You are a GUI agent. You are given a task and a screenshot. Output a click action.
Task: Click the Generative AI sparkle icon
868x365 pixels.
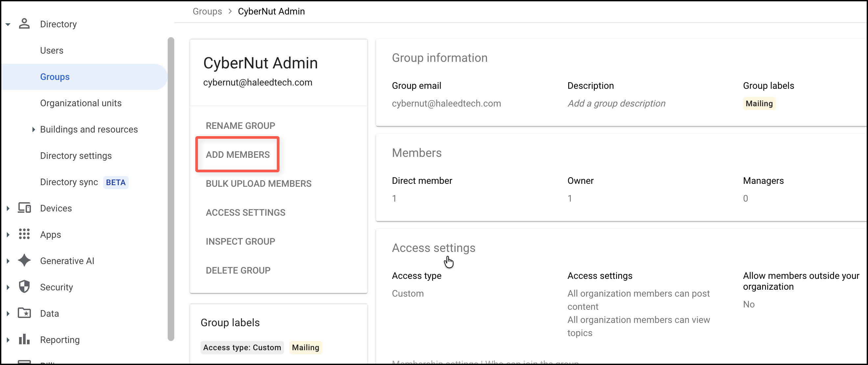(x=24, y=260)
